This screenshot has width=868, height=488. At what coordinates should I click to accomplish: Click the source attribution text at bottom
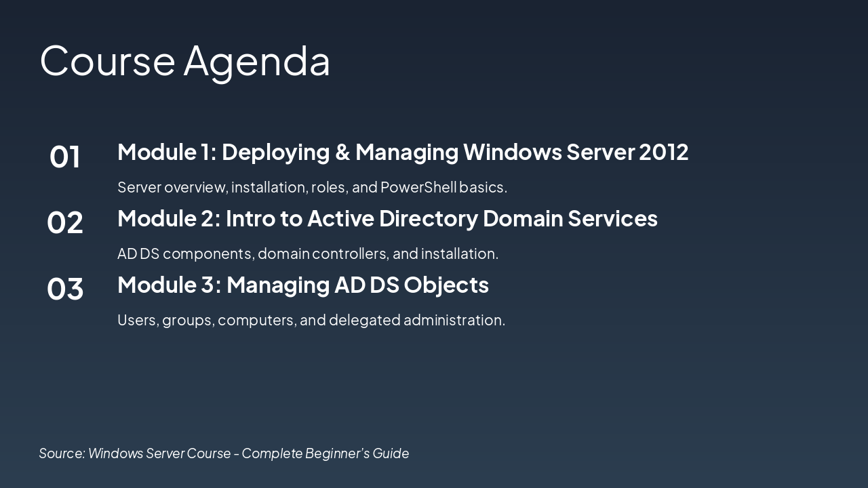224,453
